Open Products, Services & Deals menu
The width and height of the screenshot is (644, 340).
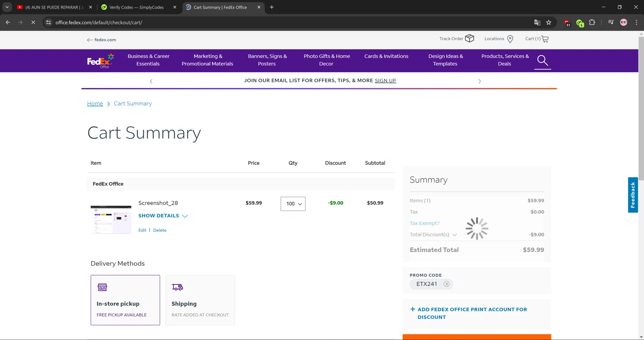click(x=505, y=60)
